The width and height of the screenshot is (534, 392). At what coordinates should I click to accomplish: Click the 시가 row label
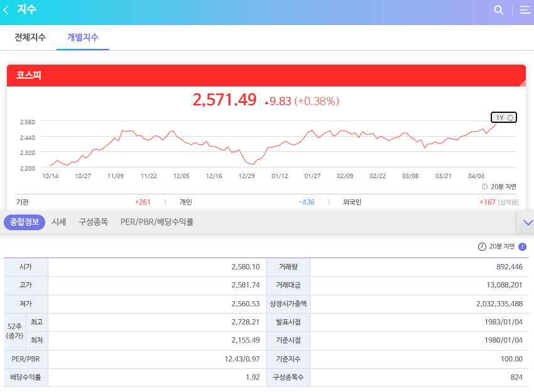[26, 267]
